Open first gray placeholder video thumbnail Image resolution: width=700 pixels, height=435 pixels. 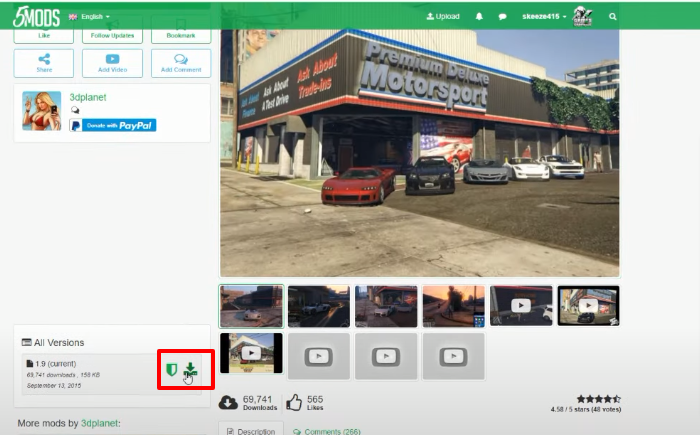click(x=319, y=356)
